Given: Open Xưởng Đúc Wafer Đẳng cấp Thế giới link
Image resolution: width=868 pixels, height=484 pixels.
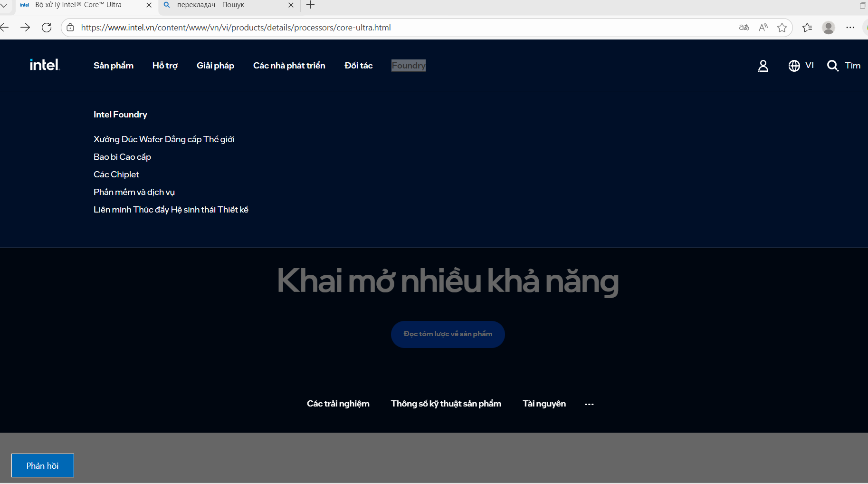Looking at the screenshot, I should [164, 139].
